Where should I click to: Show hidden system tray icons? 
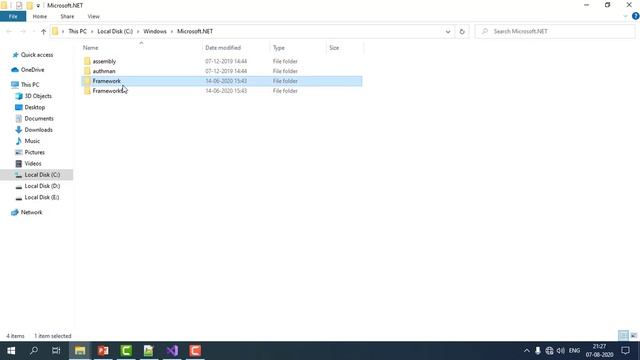[x=527, y=351]
